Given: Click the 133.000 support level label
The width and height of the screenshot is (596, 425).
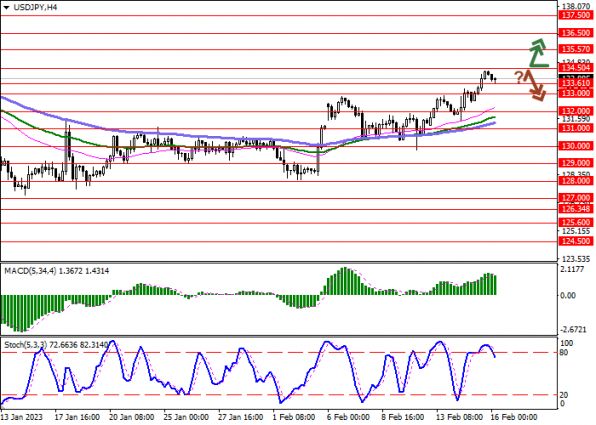Looking at the screenshot, I should 576,93.
